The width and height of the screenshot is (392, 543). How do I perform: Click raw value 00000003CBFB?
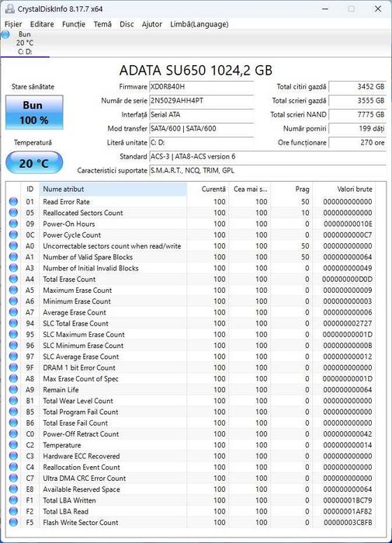point(348,522)
